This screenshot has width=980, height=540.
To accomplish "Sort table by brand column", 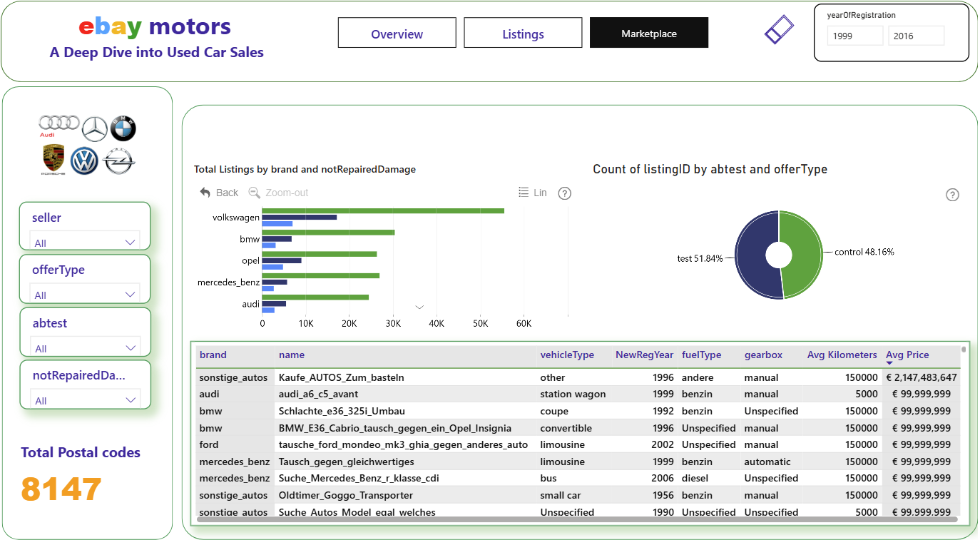I will tap(213, 355).
